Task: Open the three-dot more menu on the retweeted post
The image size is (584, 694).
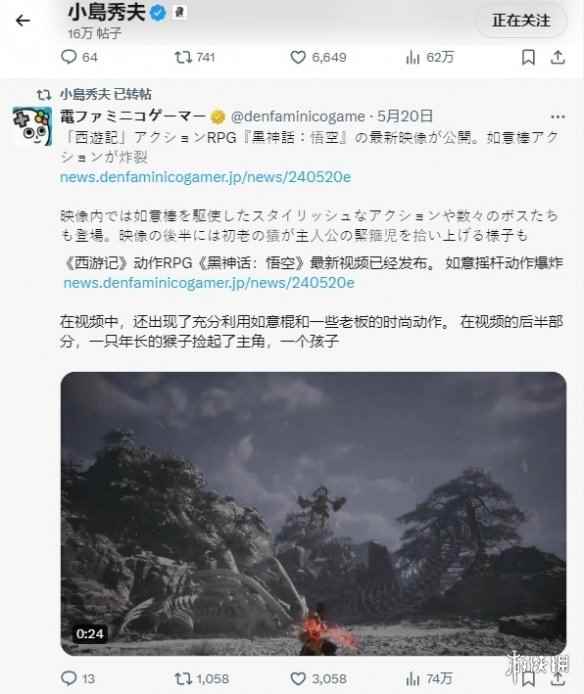Action: tap(557, 117)
